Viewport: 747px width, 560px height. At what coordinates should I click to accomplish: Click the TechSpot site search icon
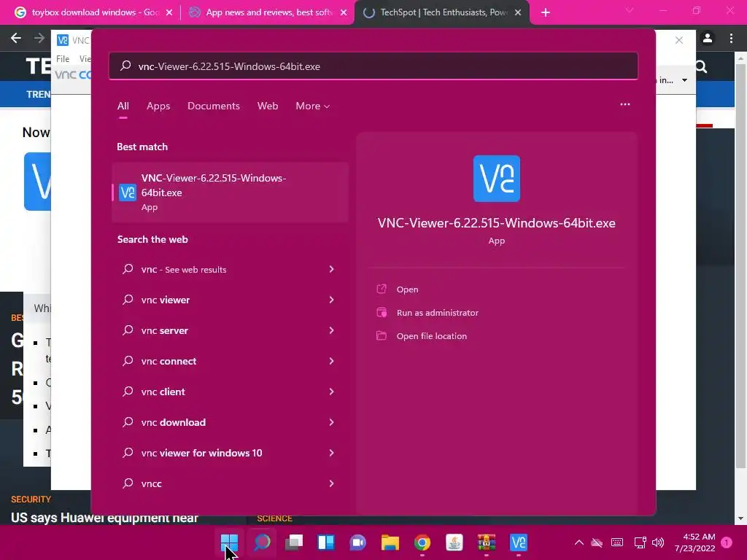click(702, 66)
